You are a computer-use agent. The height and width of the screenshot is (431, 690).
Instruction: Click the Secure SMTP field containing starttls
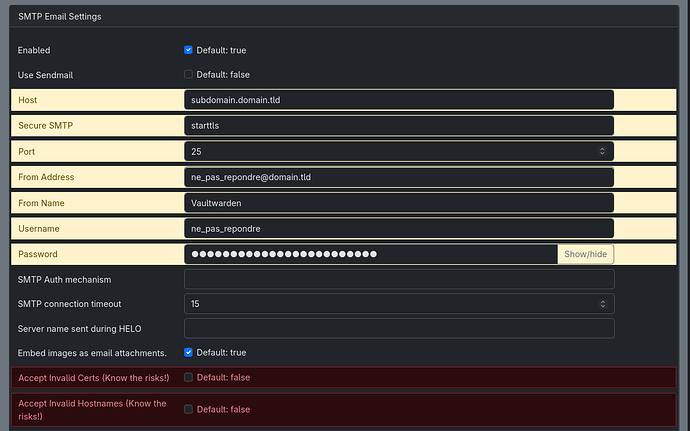tap(398, 126)
